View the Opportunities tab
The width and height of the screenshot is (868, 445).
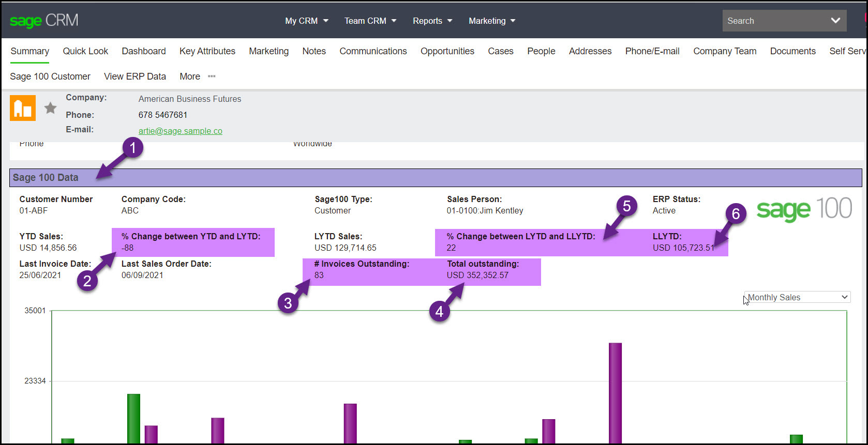click(447, 51)
